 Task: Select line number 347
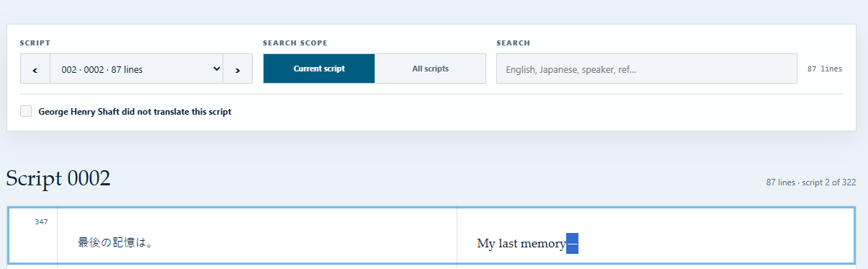click(41, 221)
